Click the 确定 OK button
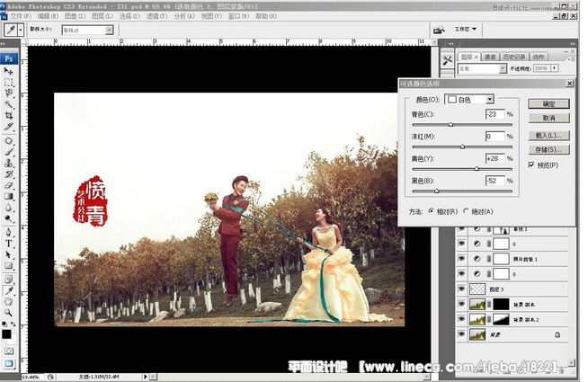The image size is (588, 382). point(548,104)
